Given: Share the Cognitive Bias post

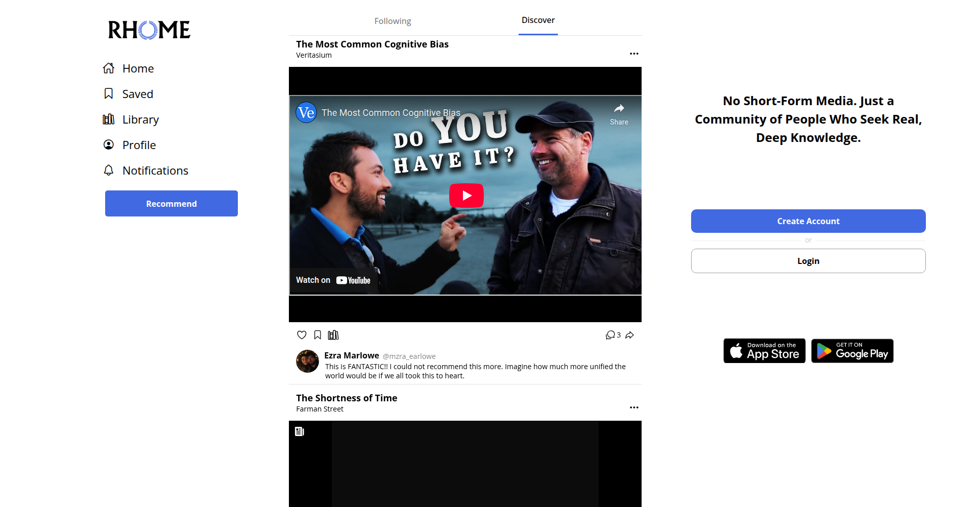Looking at the screenshot, I should pos(630,335).
